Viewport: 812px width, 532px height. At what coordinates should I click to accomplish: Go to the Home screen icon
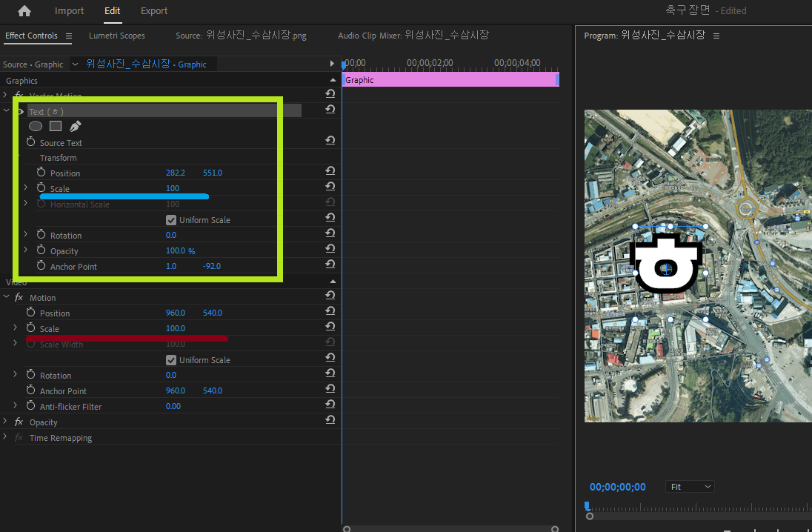[x=24, y=11]
